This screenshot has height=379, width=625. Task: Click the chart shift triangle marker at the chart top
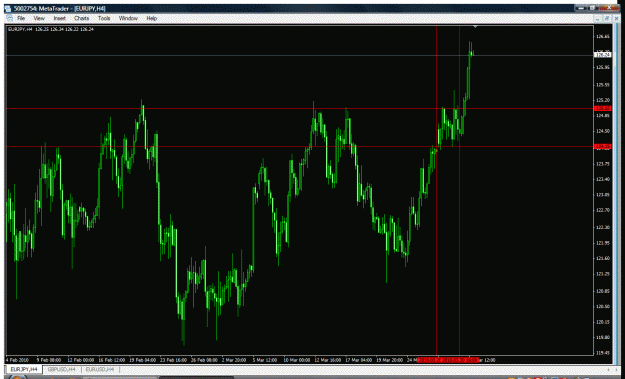(x=475, y=27)
